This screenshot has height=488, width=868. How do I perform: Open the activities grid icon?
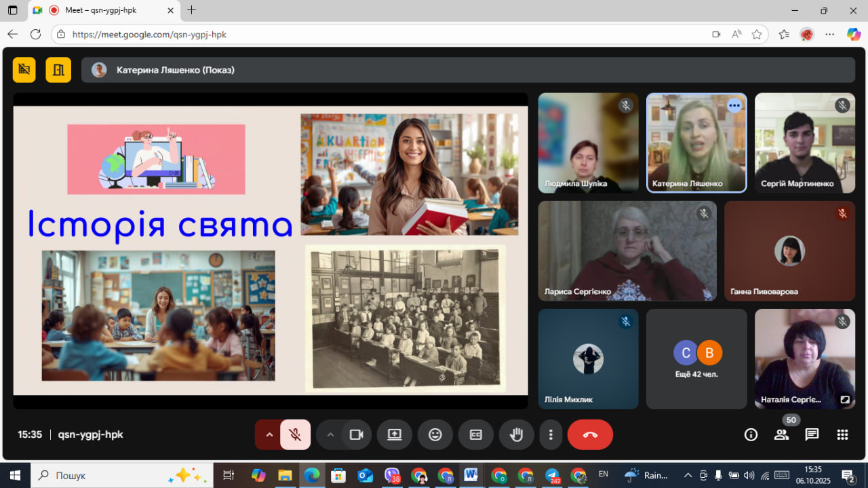tap(842, 435)
